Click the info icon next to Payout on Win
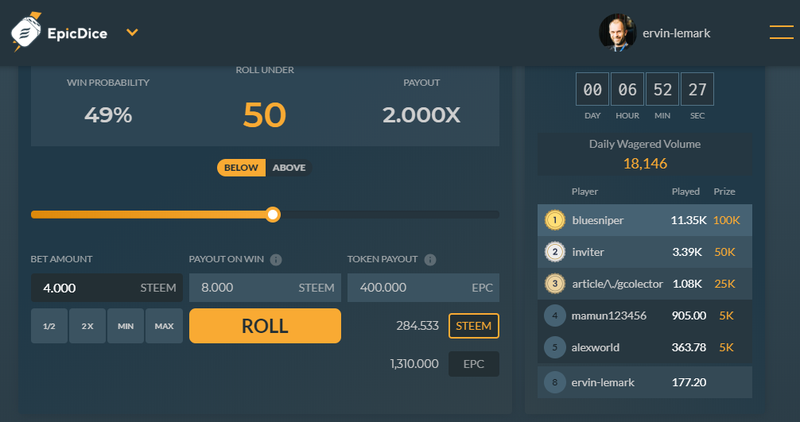Screen dimensions: 800x422 pos(276,260)
